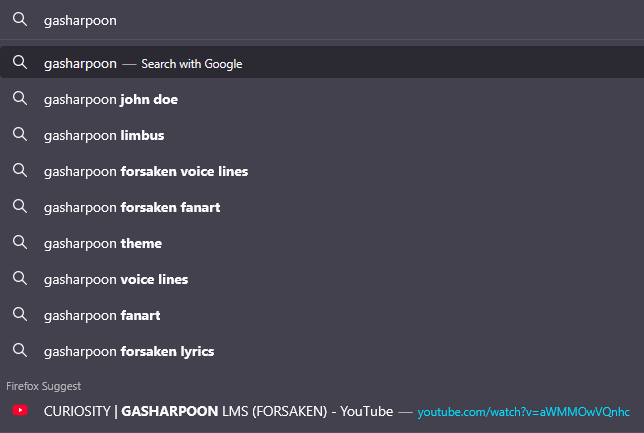The image size is (644, 433).
Task: Choose suggestion 'gasharpoon limbus'
Action: coord(322,135)
